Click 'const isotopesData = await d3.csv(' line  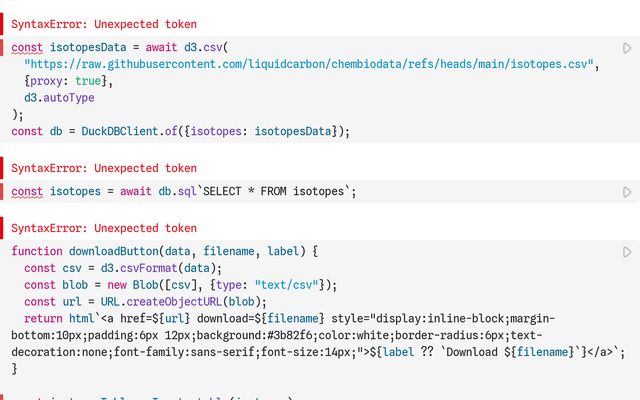[120, 47]
